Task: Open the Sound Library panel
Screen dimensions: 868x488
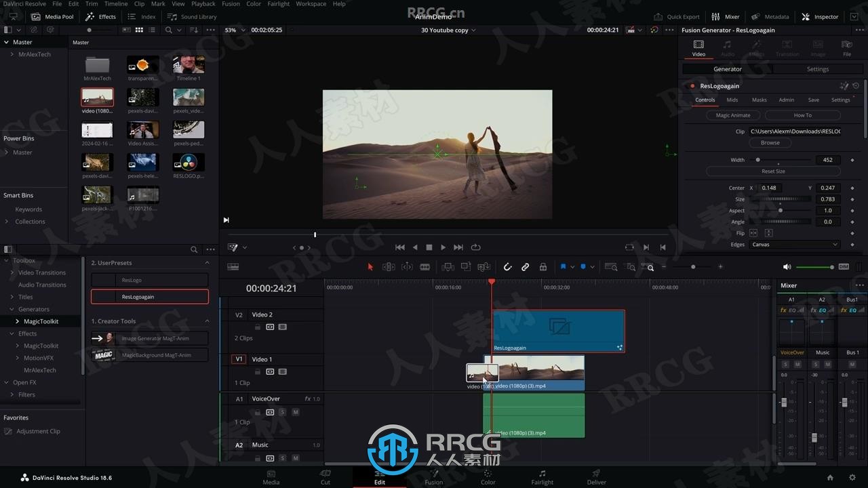Action: click(193, 16)
